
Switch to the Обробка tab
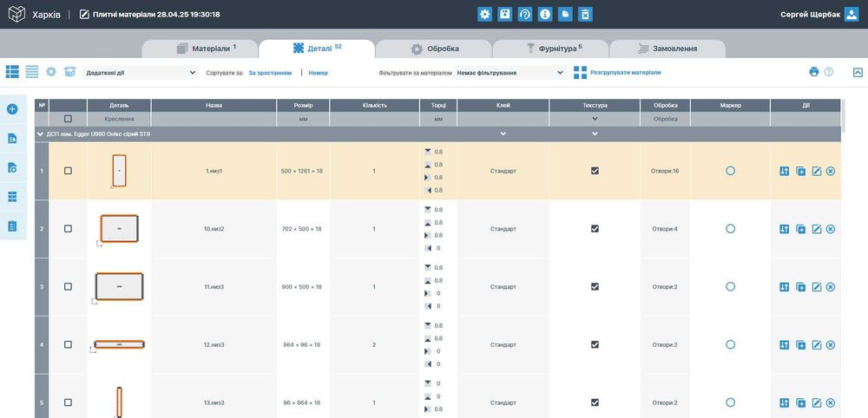pos(434,49)
